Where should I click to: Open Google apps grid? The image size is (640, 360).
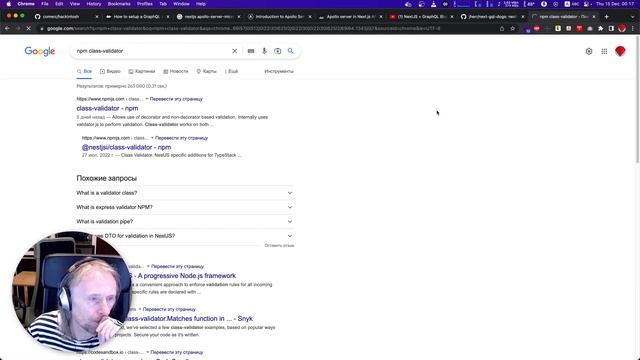click(x=604, y=51)
